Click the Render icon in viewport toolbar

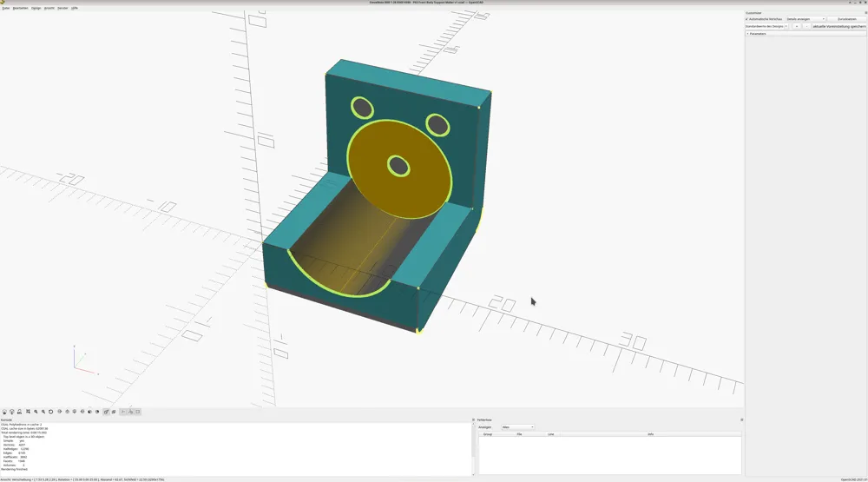coord(11,412)
